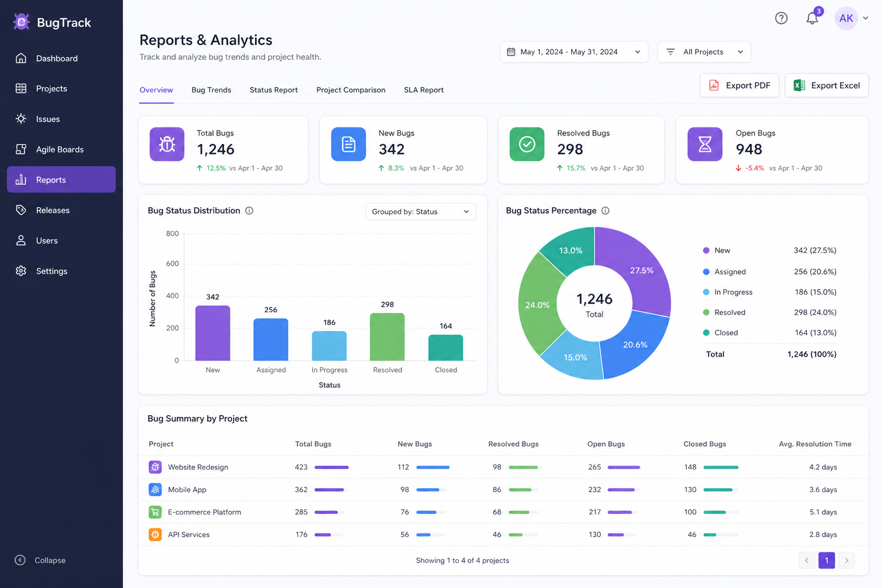Click the AK user avatar
Screen dimensions: 882x588
pos(846,18)
